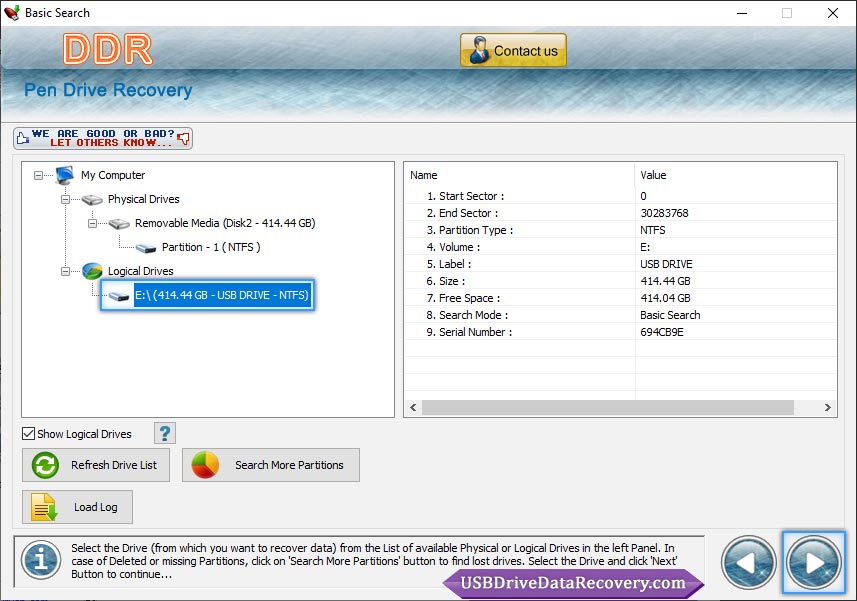Collapse the Physical Drives node
The image size is (857, 601).
(x=65, y=199)
